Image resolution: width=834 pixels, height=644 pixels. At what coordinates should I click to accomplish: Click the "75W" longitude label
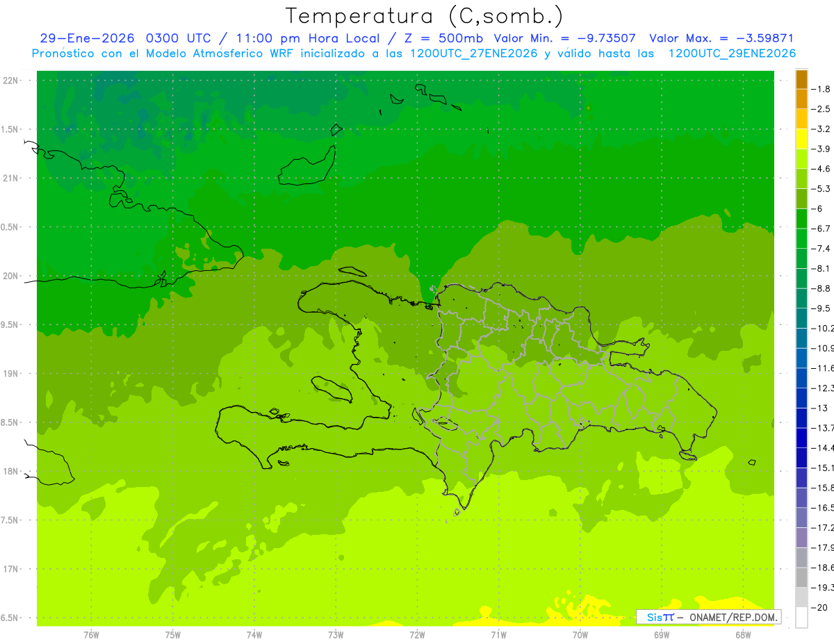pyautogui.click(x=173, y=635)
